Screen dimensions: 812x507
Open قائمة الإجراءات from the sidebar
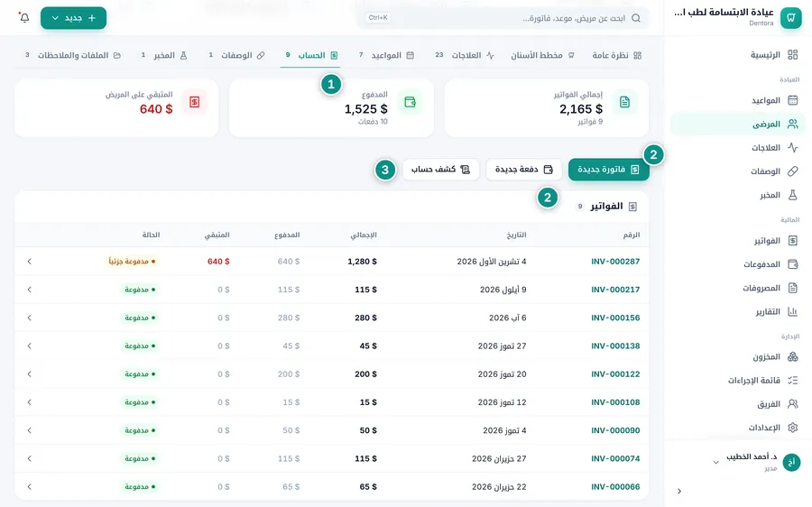tap(738, 380)
